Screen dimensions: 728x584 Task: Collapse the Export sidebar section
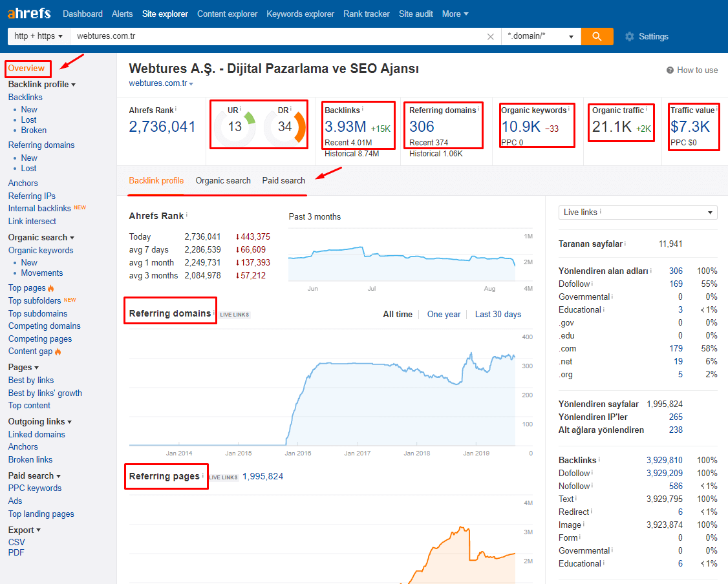(24, 530)
